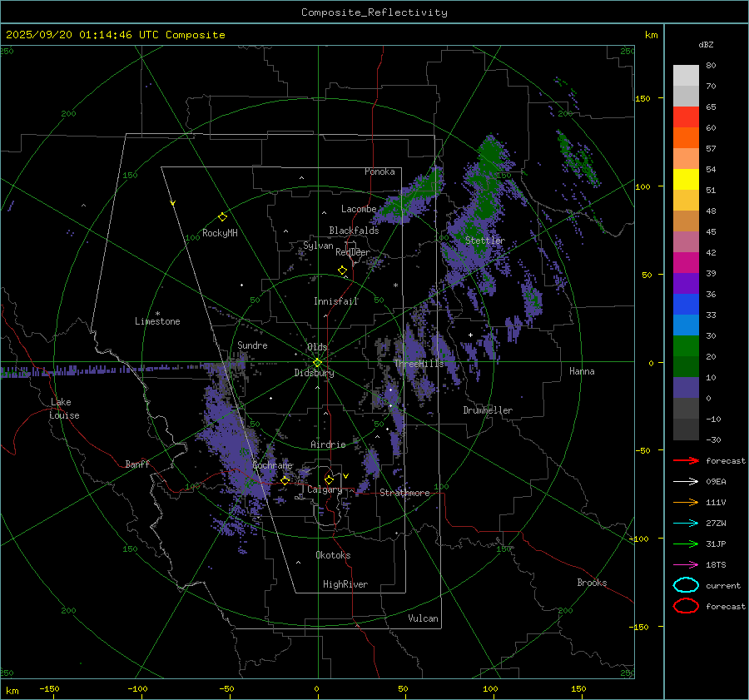Select the yellow diamond marker at Red Deer
The width and height of the screenshot is (749, 700).
click(x=342, y=271)
